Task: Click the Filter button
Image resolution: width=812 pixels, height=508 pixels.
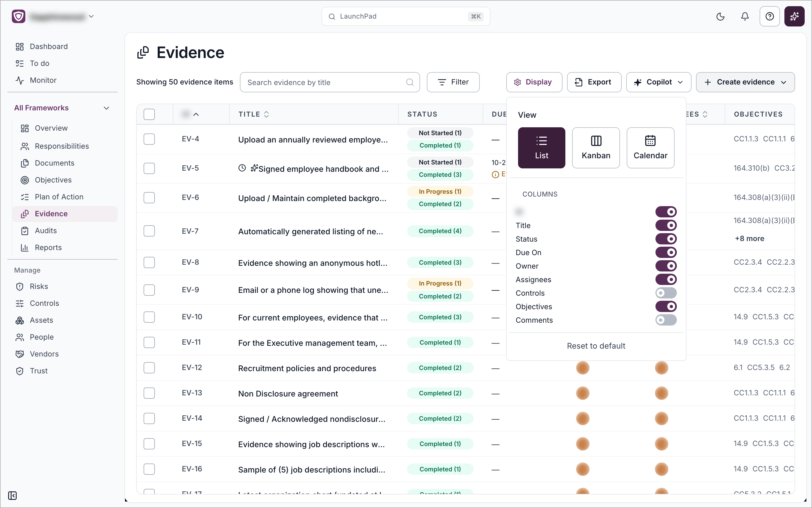Action: click(453, 82)
